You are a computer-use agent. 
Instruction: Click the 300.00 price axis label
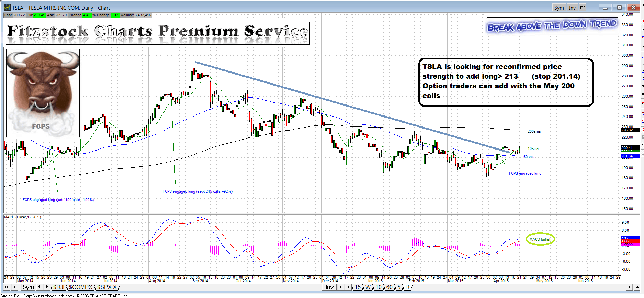pyautogui.click(x=627, y=55)
